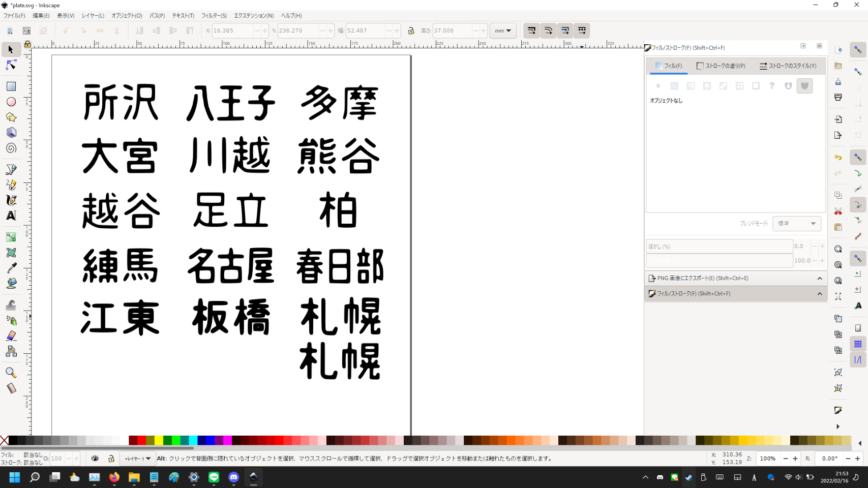The height and width of the screenshot is (488, 868).
Task: Click the 札幌 text at the bottom
Action: 340,361
